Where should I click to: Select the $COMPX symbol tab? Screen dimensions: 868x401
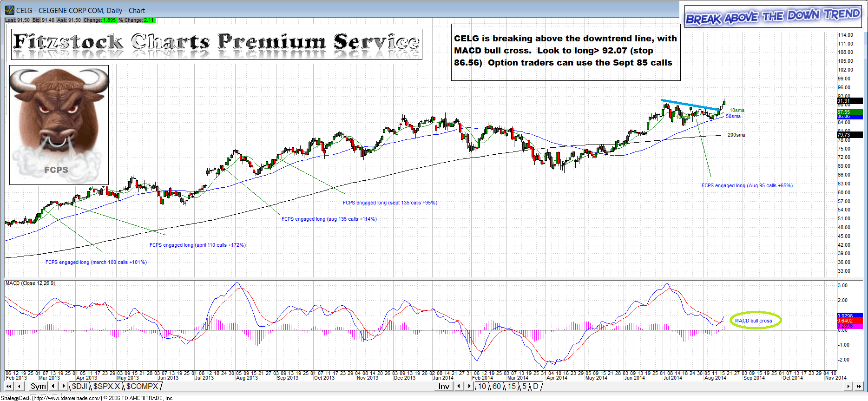pyautogui.click(x=142, y=387)
